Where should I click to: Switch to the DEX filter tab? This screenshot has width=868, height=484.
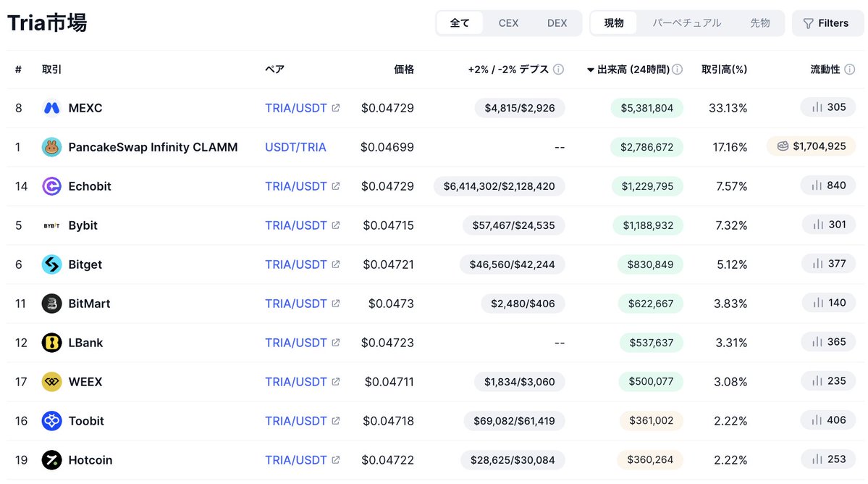(557, 23)
